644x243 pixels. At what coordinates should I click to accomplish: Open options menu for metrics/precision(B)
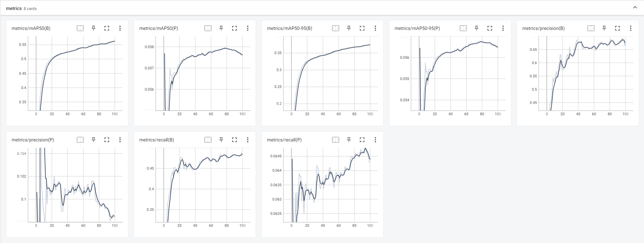[630, 28]
